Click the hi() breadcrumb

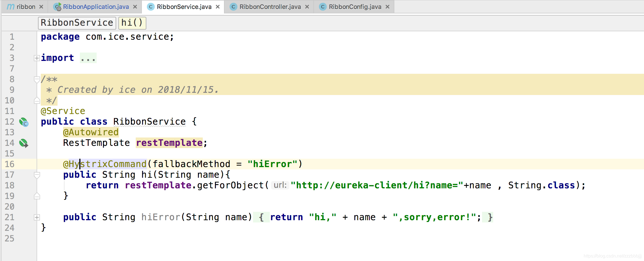click(132, 23)
